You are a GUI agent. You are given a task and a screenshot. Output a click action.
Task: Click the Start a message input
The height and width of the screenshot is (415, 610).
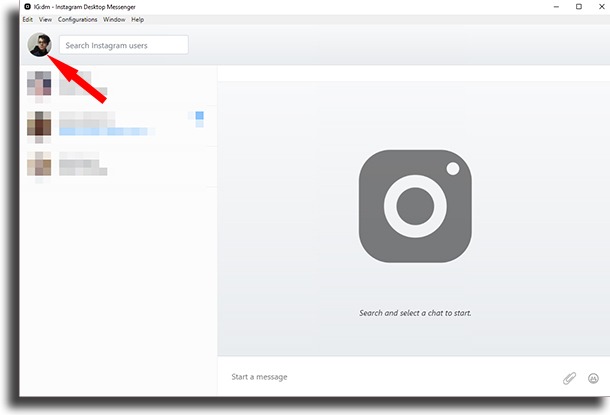click(x=389, y=377)
